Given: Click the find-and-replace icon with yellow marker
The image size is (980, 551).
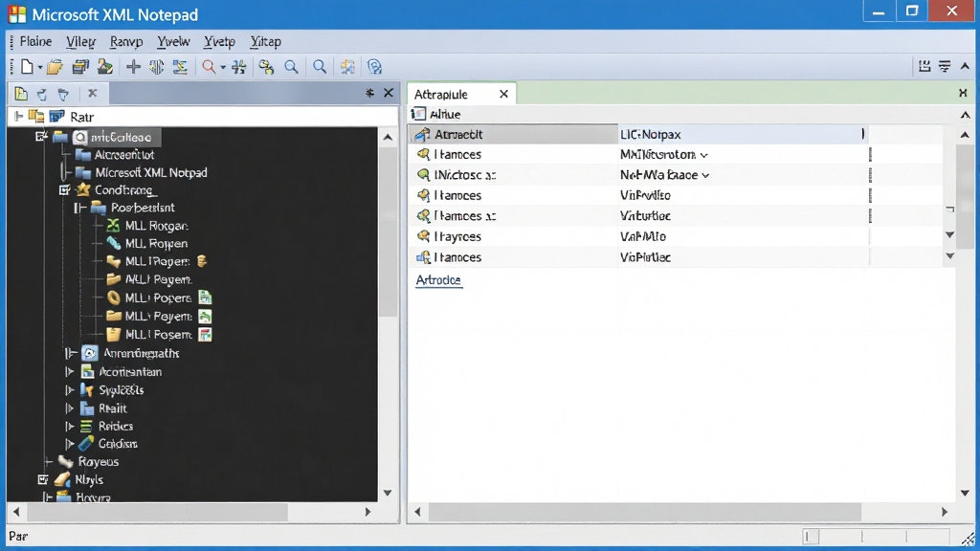Looking at the screenshot, I should coord(266,67).
